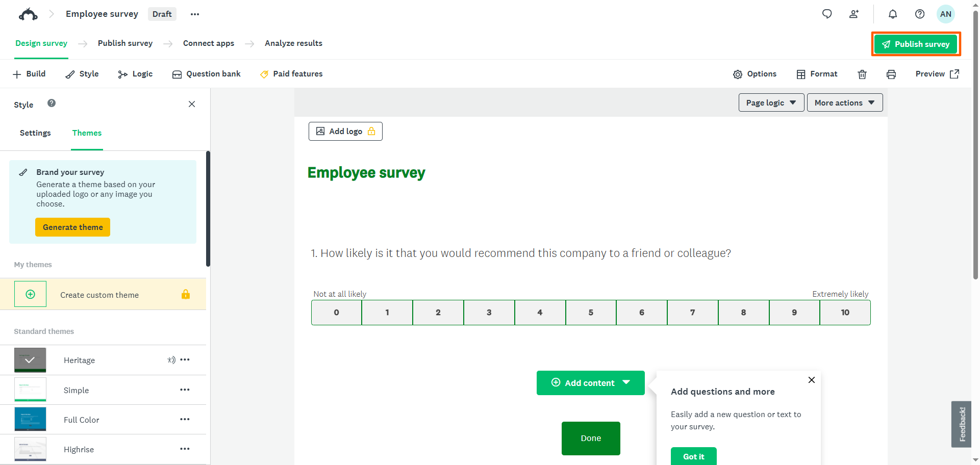Image resolution: width=980 pixels, height=465 pixels.
Task: Open the Question bank
Action: [206, 74]
